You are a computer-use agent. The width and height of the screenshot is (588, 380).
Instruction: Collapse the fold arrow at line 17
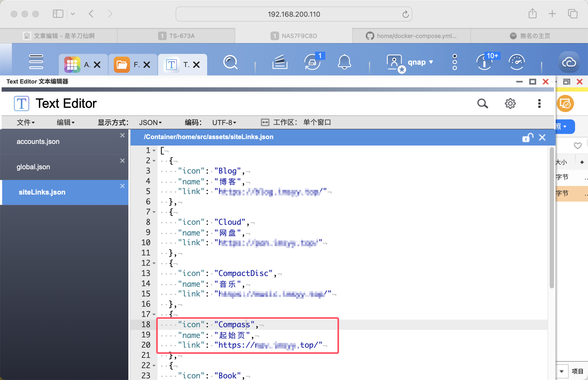[154, 315]
